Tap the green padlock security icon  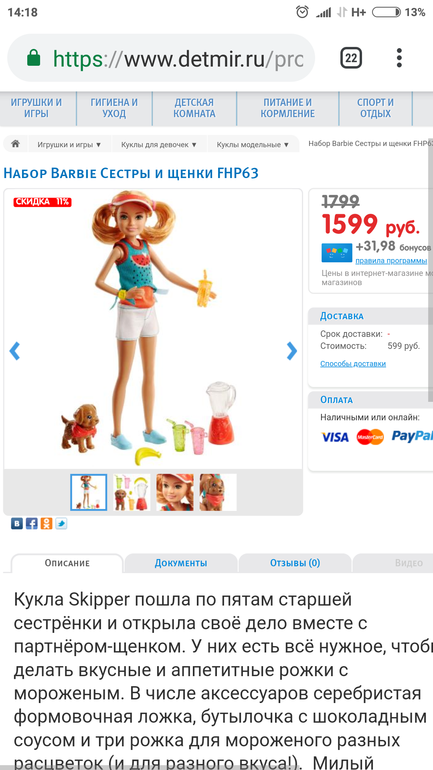click(33, 58)
